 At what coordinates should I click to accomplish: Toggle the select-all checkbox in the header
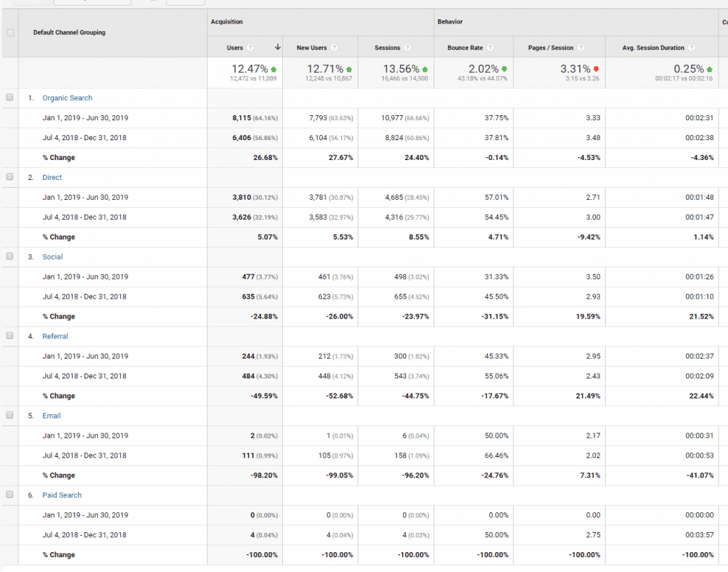pyautogui.click(x=10, y=33)
